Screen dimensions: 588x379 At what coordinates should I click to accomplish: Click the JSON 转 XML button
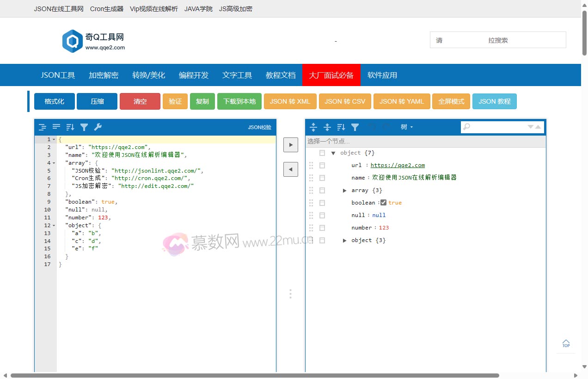(x=290, y=101)
